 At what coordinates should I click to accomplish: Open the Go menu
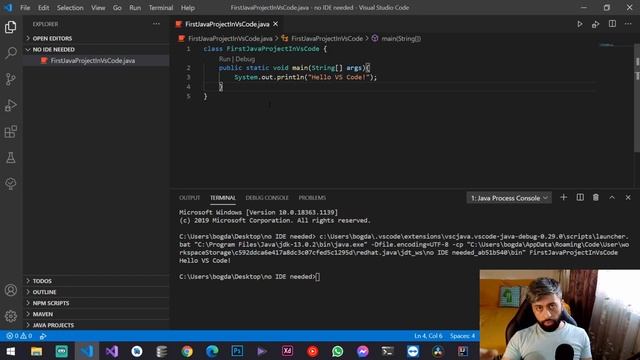(x=117, y=8)
